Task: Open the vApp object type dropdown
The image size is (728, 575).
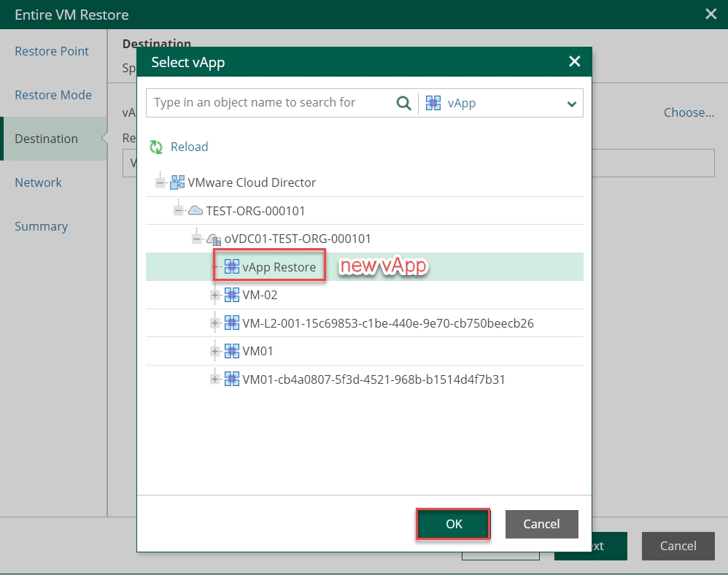Action: pyautogui.click(x=572, y=104)
